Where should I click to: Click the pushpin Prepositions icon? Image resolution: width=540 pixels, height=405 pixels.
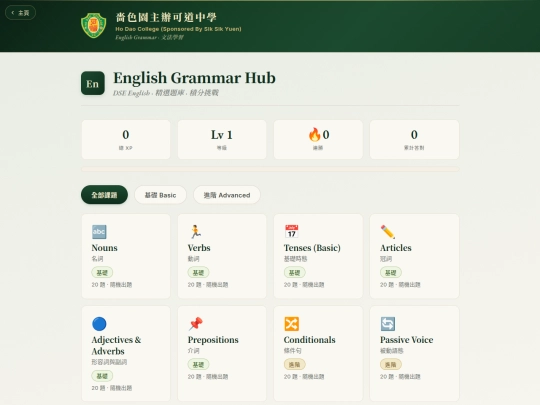(x=195, y=324)
